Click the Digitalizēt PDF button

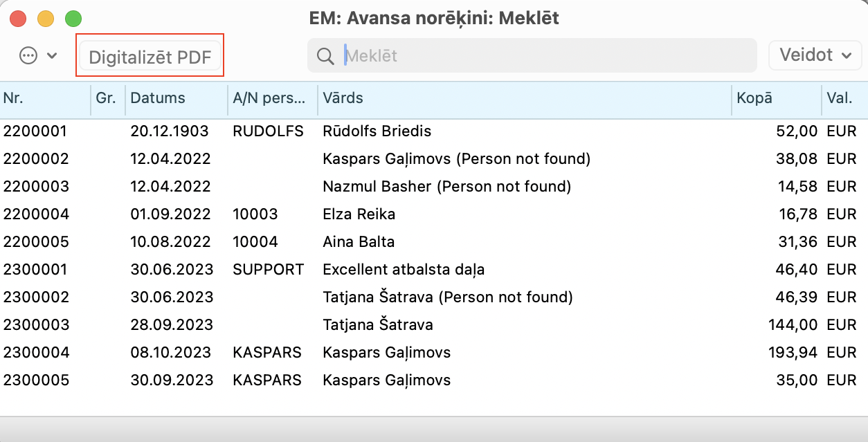(150, 57)
